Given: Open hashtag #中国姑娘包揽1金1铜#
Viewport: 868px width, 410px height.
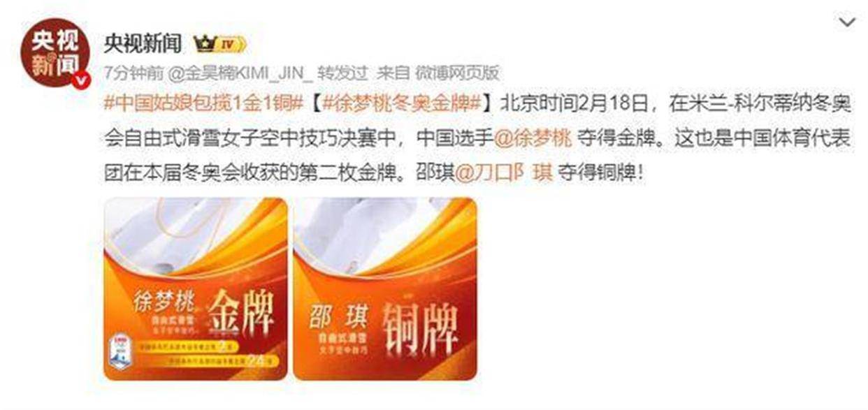Looking at the screenshot, I should 203,105.
